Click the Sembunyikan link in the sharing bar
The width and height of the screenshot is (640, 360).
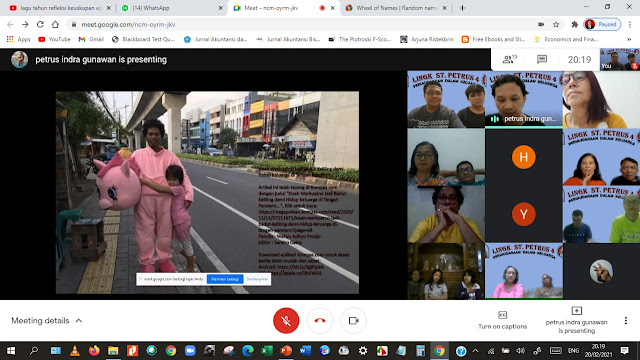pyautogui.click(x=257, y=279)
